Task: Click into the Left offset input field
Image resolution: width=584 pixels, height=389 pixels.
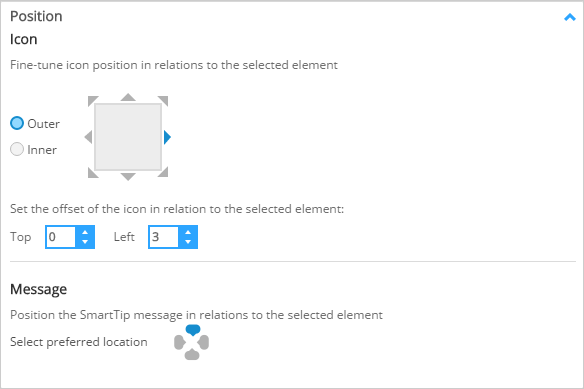Action: [x=164, y=237]
